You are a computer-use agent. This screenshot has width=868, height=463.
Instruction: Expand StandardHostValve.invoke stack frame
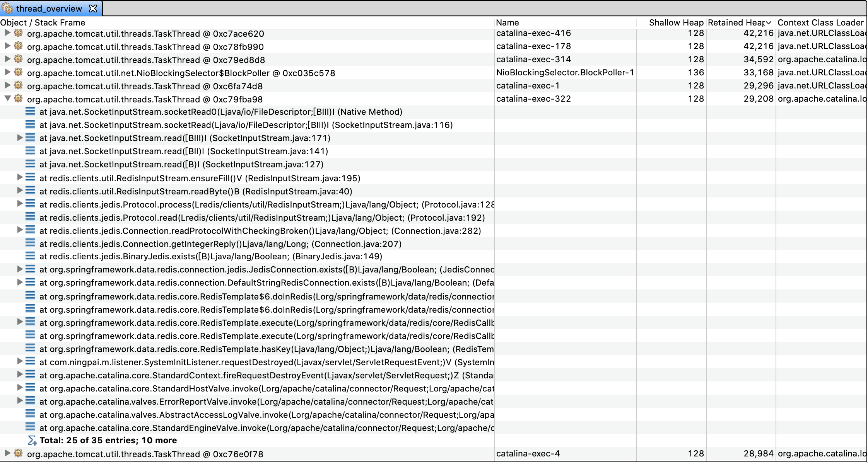[x=20, y=388]
